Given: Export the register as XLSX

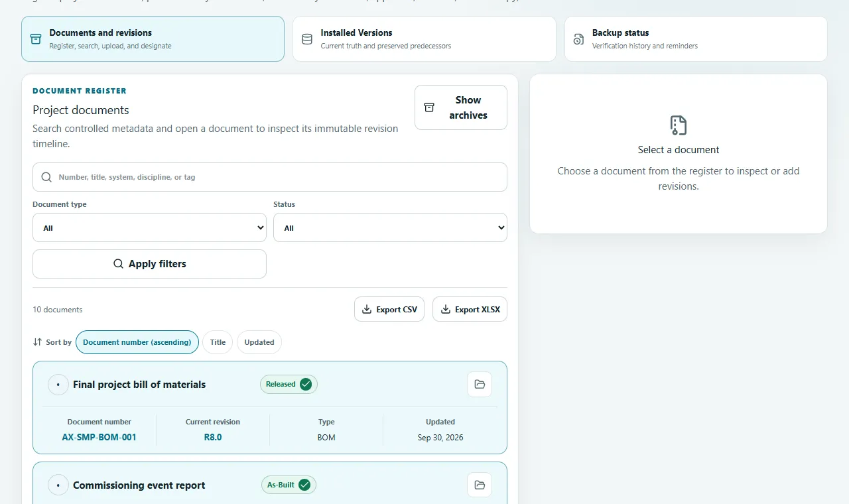Looking at the screenshot, I should pyautogui.click(x=470, y=309).
